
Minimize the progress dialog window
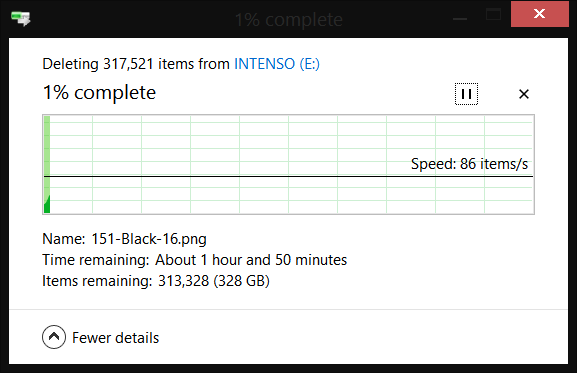pos(460,18)
